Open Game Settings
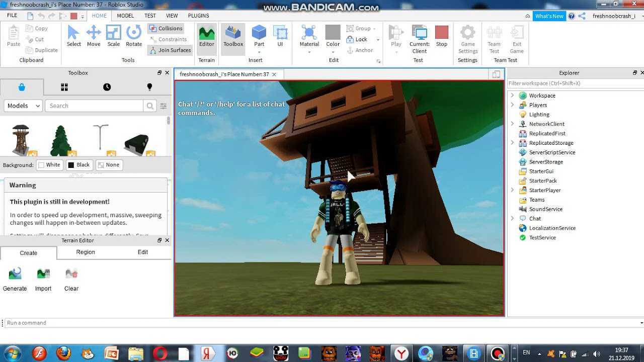 467,39
